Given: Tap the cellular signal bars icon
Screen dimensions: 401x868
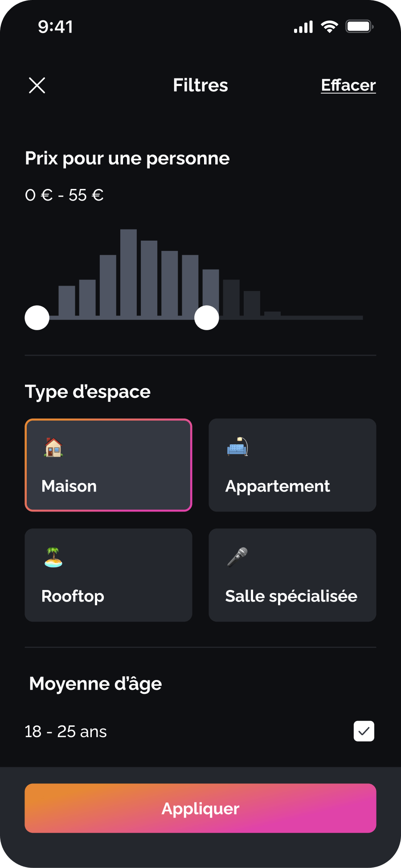Looking at the screenshot, I should click(x=303, y=27).
